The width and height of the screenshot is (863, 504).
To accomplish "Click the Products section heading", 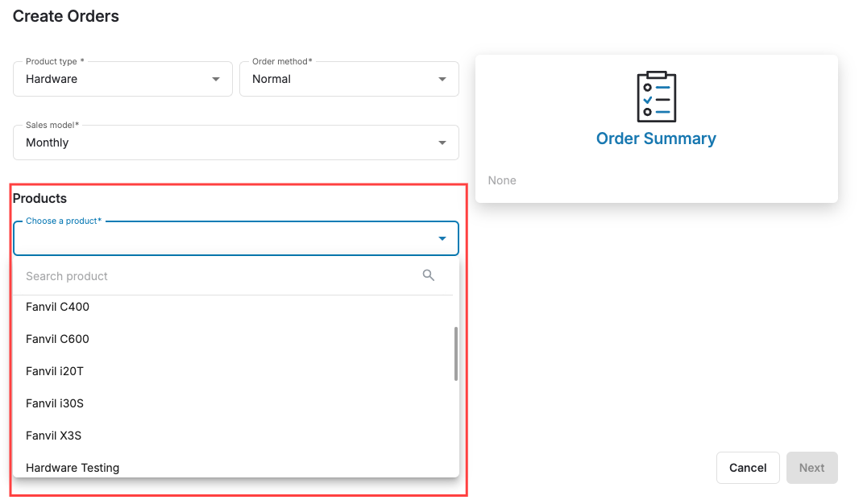I will tap(39, 198).
